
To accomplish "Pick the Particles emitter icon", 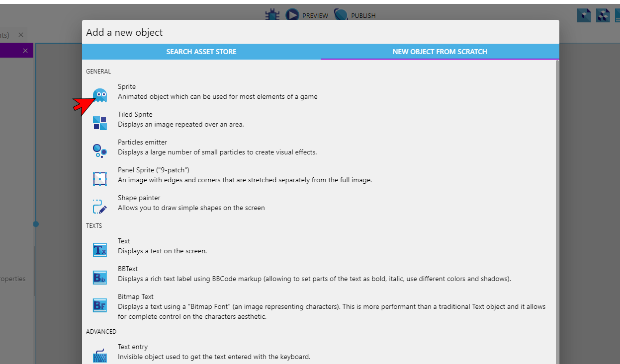I will point(100,151).
